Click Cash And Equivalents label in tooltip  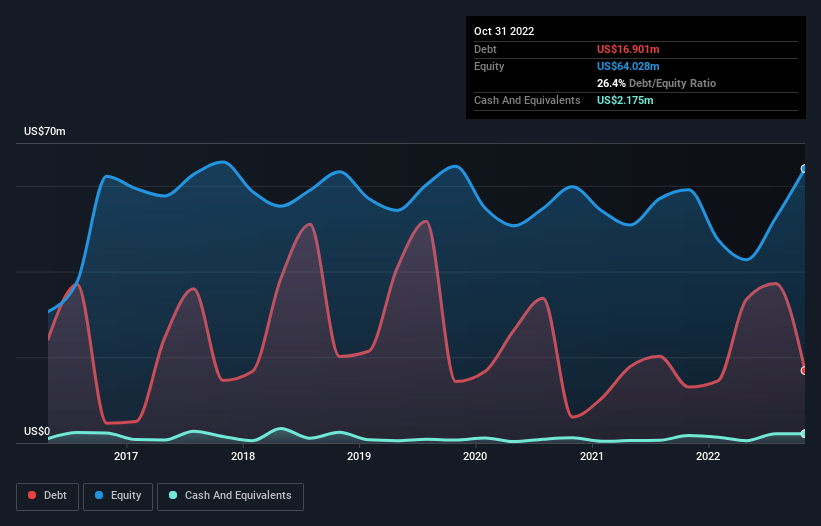[x=527, y=100]
